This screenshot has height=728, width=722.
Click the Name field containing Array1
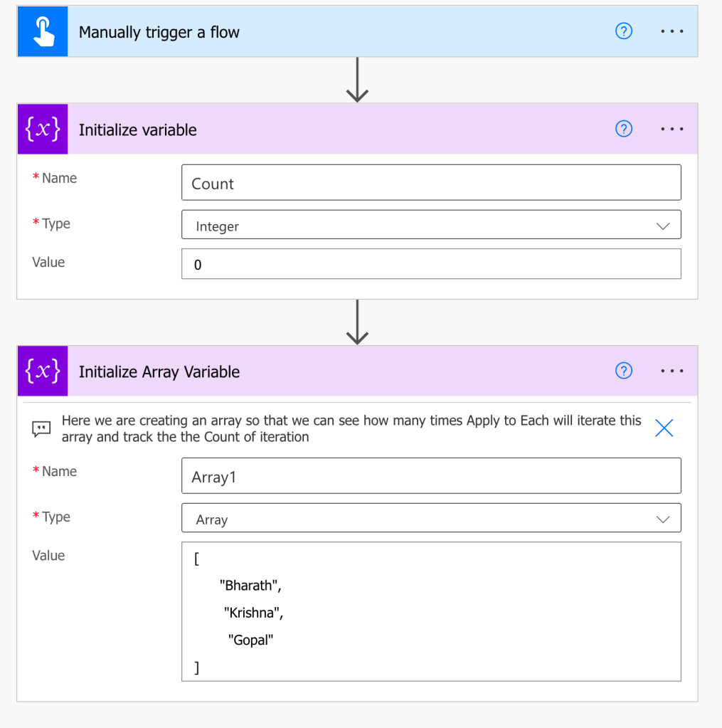[431, 476]
